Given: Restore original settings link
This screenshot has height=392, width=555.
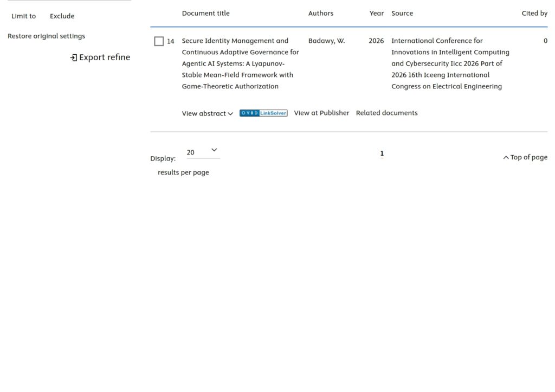Looking at the screenshot, I should (x=47, y=36).
